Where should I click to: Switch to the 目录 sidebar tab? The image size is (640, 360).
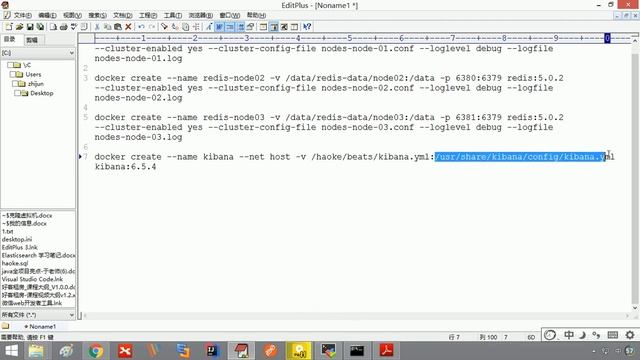click(10, 39)
